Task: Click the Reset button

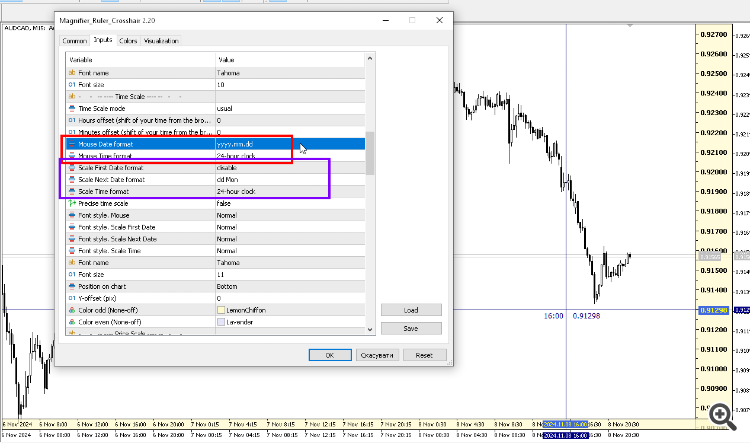Action: 424,355
